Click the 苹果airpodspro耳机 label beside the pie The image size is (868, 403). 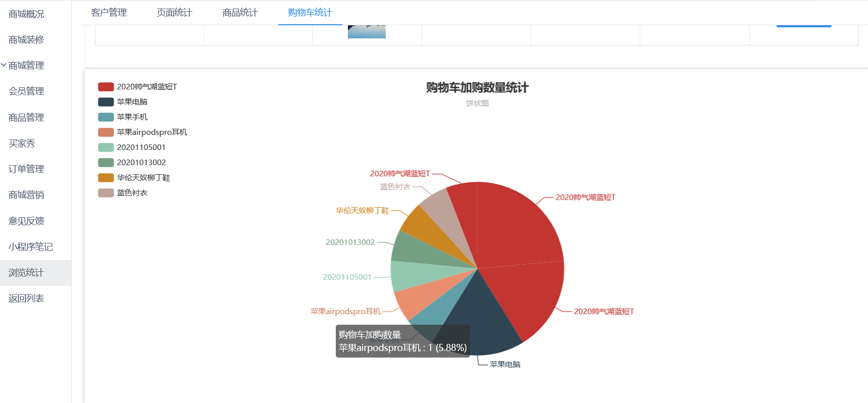[x=346, y=312]
